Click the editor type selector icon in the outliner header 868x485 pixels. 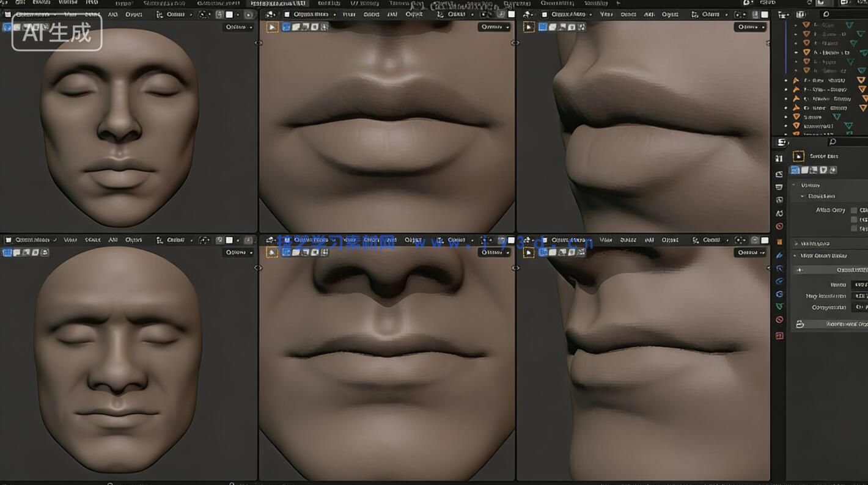[784, 14]
